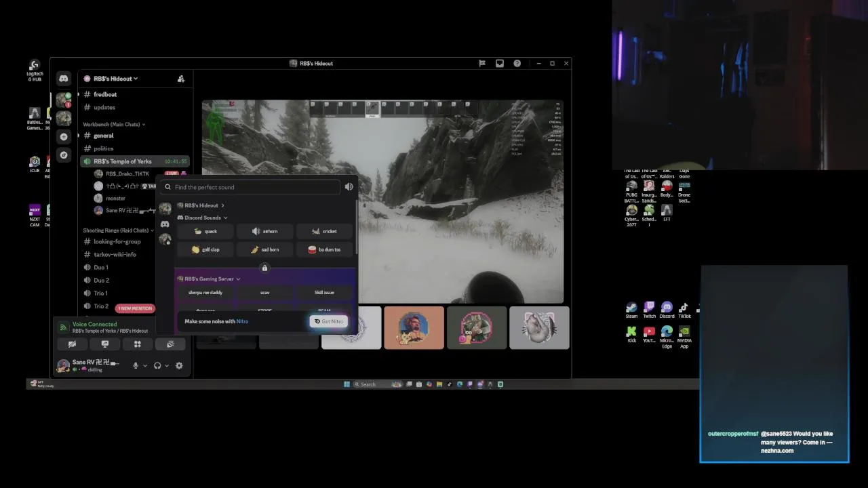Play the ba dum tss sound
The height and width of the screenshot is (488, 868).
coord(324,249)
